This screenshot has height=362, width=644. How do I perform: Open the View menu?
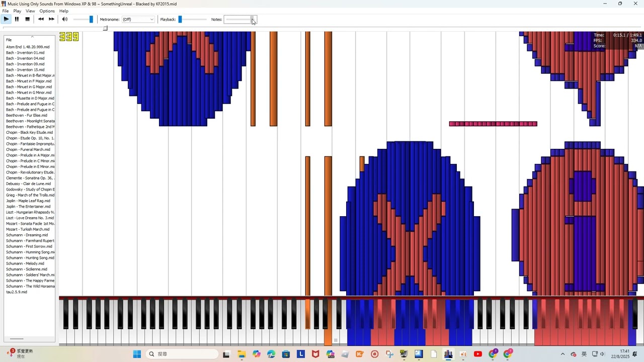point(30,11)
